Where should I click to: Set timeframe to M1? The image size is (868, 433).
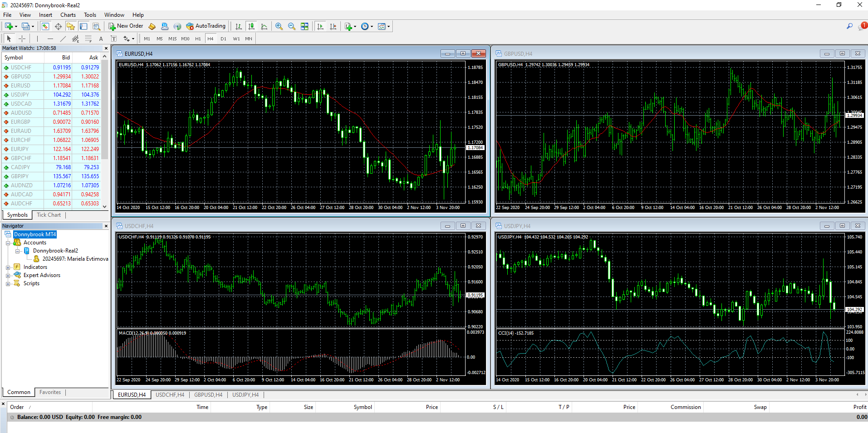(x=147, y=39)
